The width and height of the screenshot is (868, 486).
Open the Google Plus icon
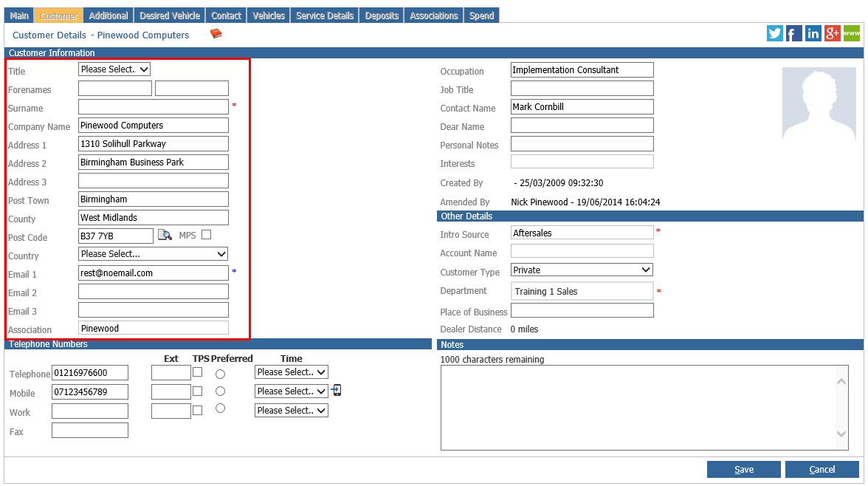832,33
